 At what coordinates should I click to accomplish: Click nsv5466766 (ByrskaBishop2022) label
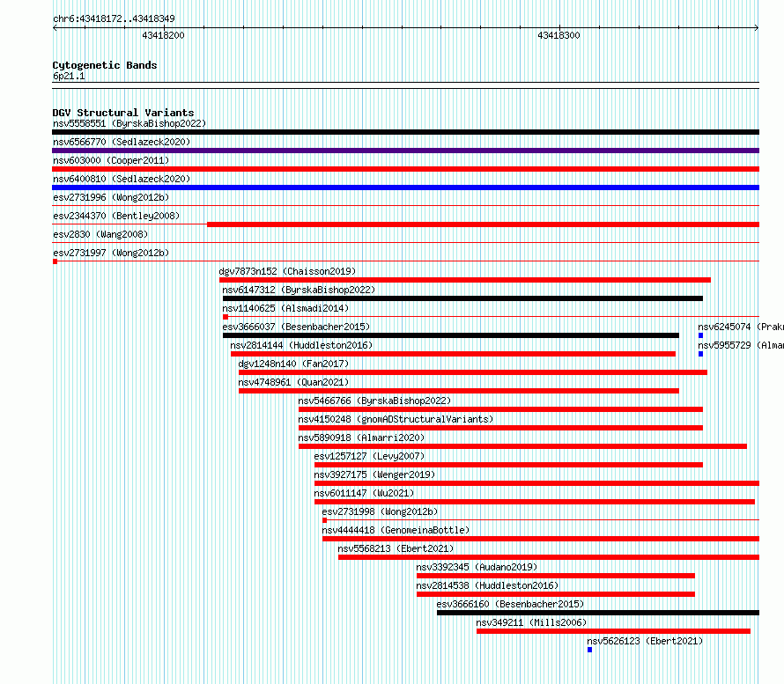click(374, 401)
